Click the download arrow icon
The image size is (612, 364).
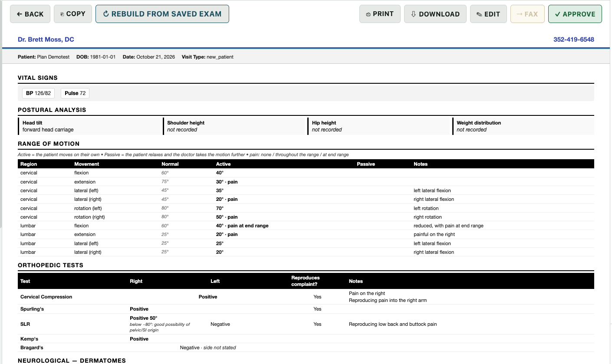(414, 14)
